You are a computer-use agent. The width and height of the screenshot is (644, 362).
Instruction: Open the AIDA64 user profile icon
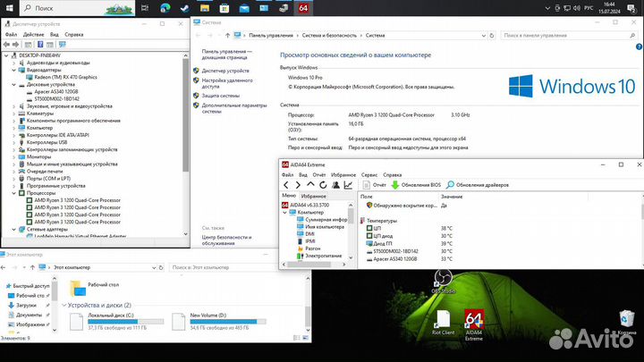(335, 185)
